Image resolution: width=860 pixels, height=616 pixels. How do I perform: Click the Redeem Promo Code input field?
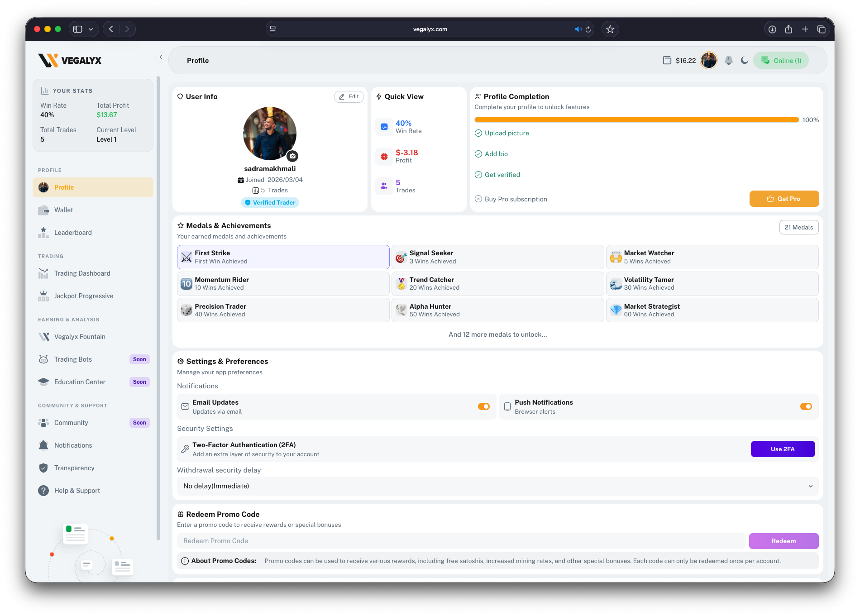click(x=461, y=541)
